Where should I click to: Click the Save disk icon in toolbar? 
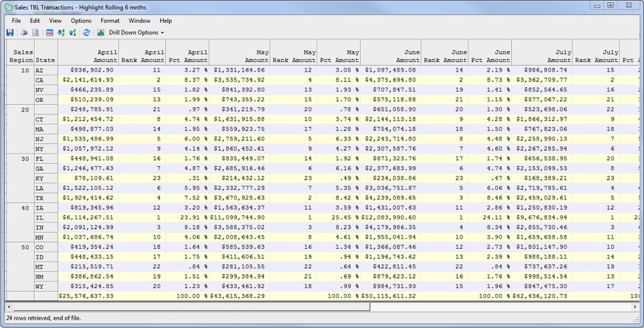pos(10,33)
